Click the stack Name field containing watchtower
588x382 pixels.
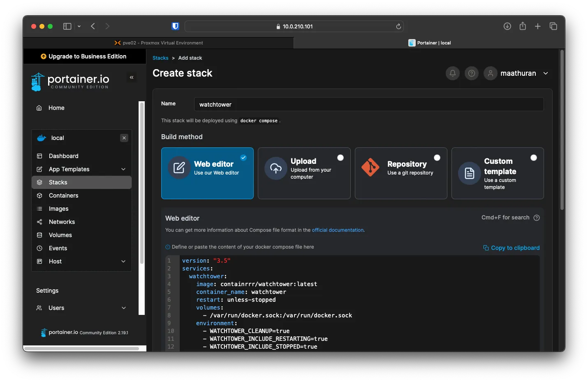pos(369,104)
